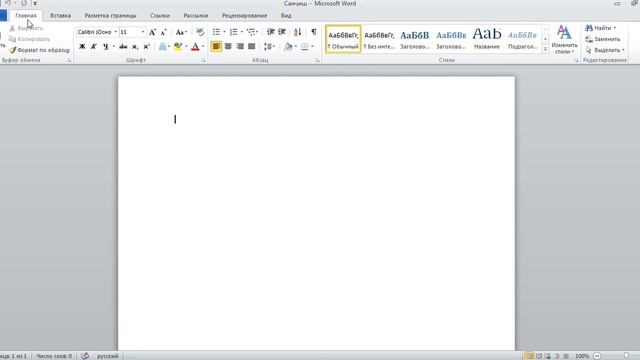Open the Рецензирование tab
This screenshot has height=360, width=640.
pos(244,16)
